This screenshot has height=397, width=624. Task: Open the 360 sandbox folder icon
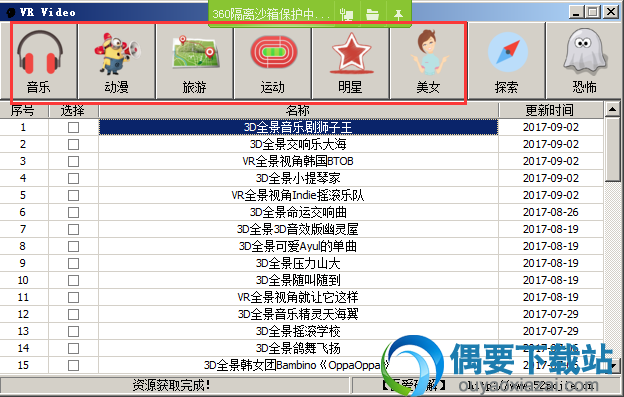pos(372,15)
